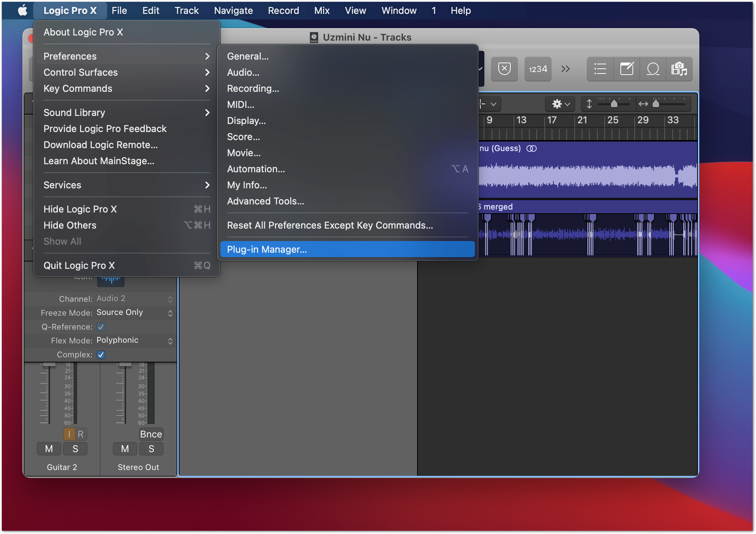
Task: Expand the Control Surfaces submenu
Action: click(127, 72)
